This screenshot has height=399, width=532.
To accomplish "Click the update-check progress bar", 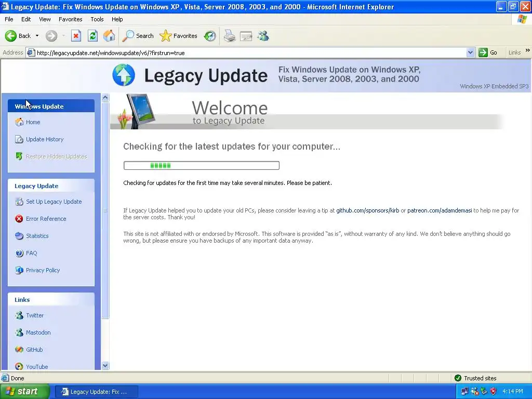I will [201, 166].
